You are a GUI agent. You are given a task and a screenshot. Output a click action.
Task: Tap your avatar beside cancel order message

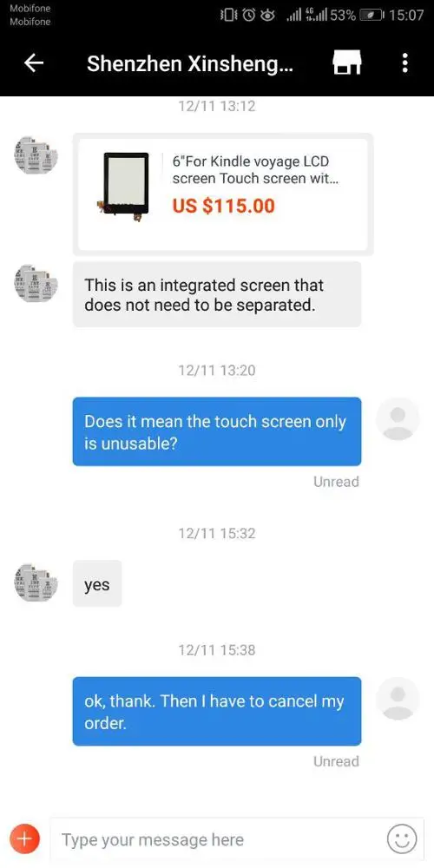coord(398,699)
